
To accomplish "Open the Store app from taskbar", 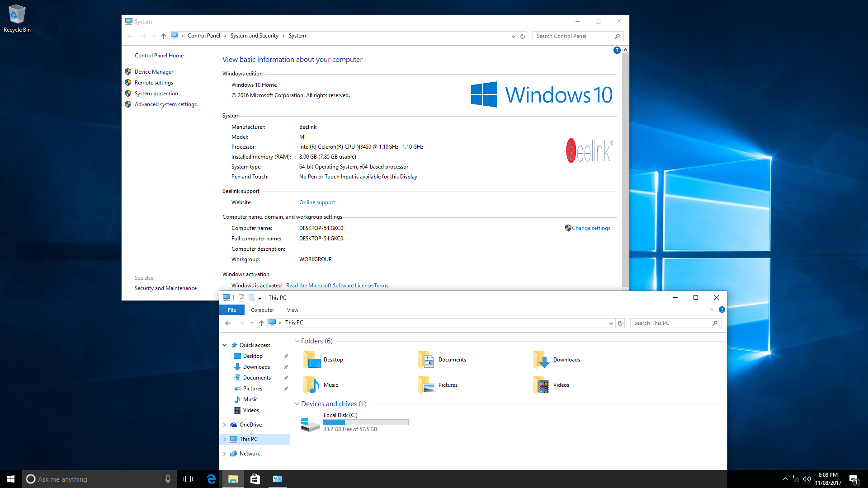I will (255, 479).
